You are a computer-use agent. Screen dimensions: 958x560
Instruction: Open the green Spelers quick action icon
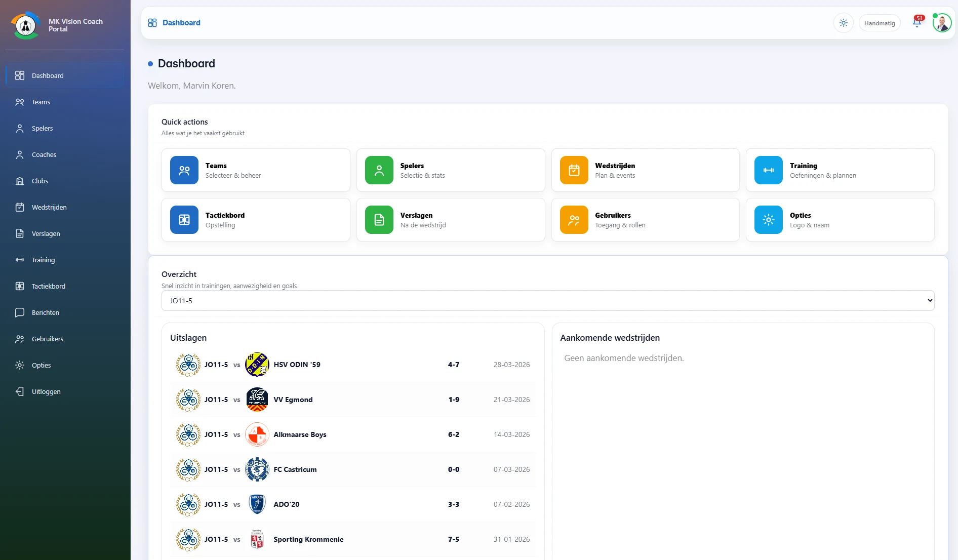[379, 170]
